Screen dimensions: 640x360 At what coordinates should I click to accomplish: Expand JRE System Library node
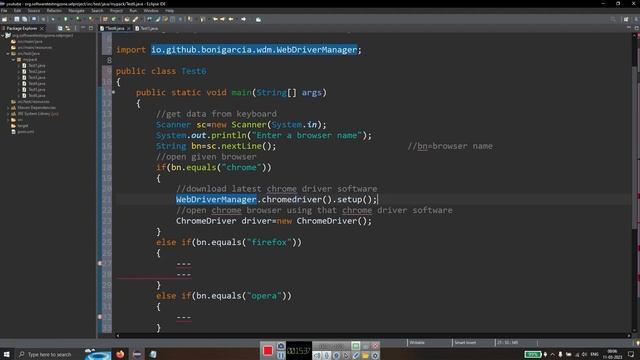(x=8, y=114)
